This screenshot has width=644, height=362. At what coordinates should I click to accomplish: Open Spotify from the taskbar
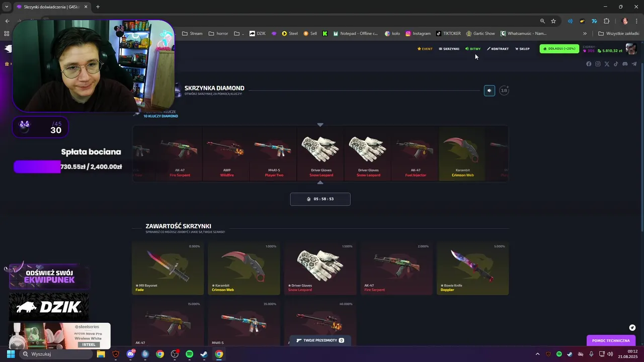189,354
